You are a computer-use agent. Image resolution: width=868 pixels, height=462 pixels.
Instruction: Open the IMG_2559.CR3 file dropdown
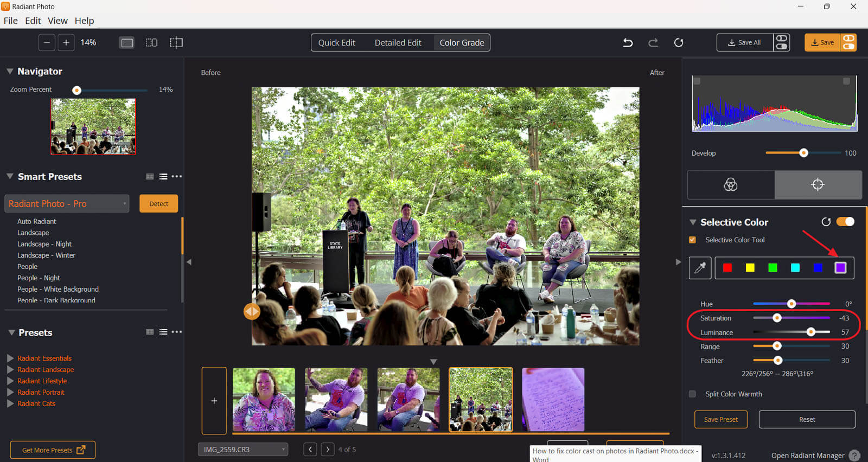coord(242,450)
